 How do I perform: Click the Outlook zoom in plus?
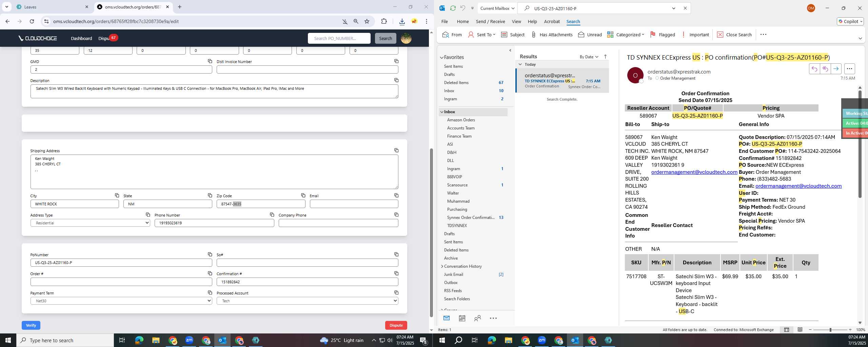click(850, 330)
